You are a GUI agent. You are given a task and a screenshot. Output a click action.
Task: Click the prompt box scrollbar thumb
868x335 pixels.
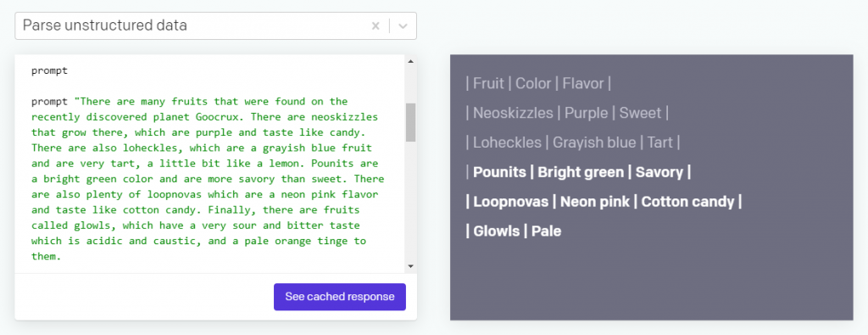click(410, 122)
